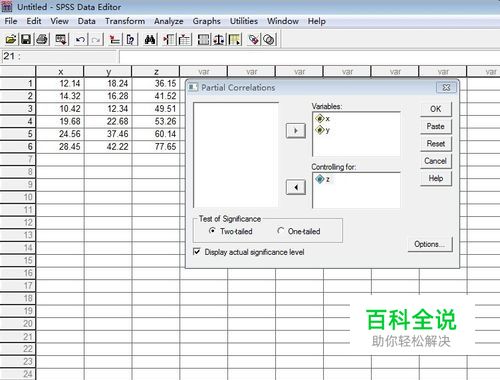The height and width of the screenshot is (380, 500).
Task: Select the z column header
Action: click(156, 71)
